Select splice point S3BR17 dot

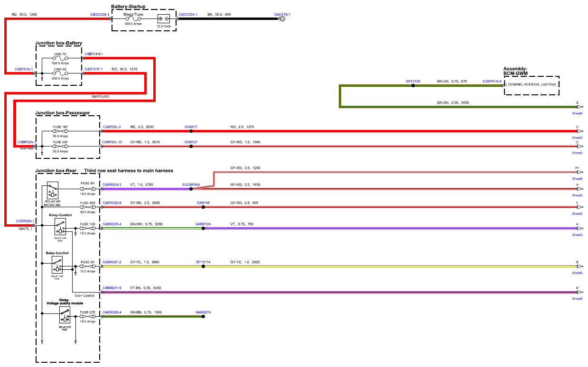coord(191,131)
